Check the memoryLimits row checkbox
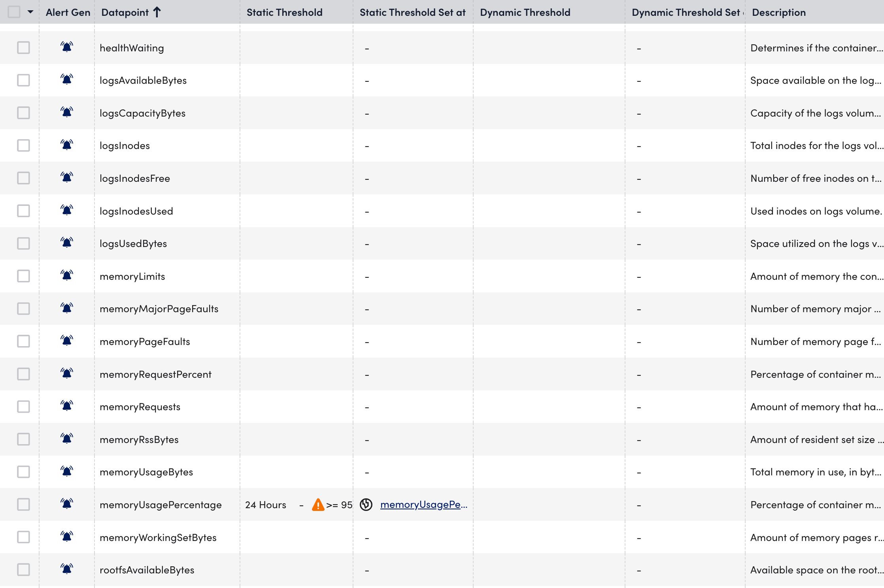 (x=23, y=276)
